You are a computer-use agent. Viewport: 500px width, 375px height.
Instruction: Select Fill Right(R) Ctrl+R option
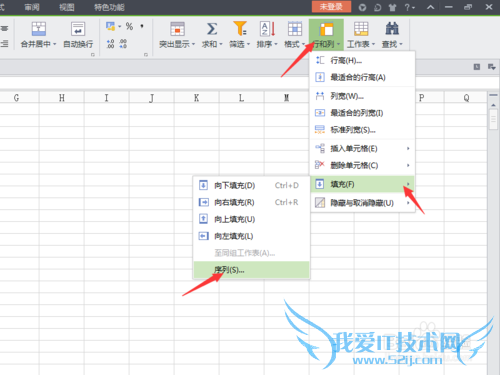(252, 202)
